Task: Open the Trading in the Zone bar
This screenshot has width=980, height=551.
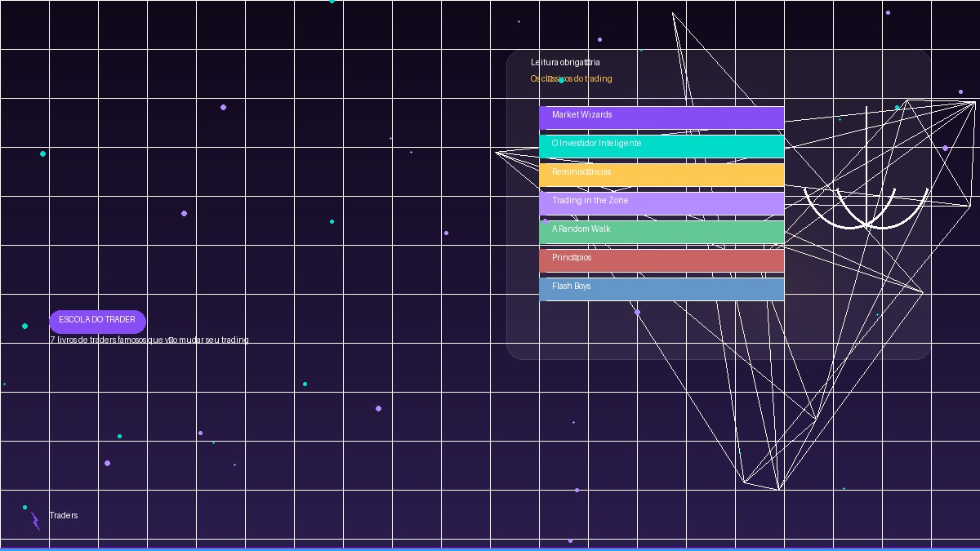Action: tap(661, 203)
